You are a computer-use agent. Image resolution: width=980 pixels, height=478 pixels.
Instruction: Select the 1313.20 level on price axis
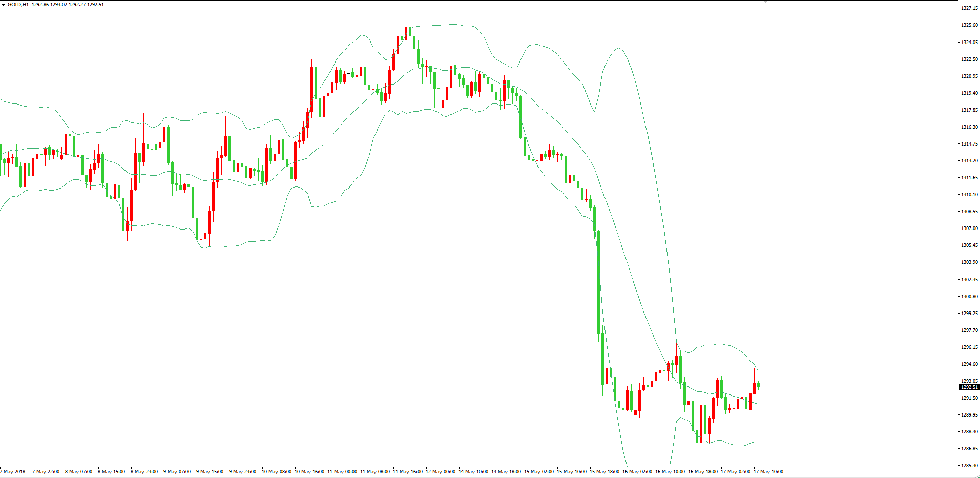point(969,161)
